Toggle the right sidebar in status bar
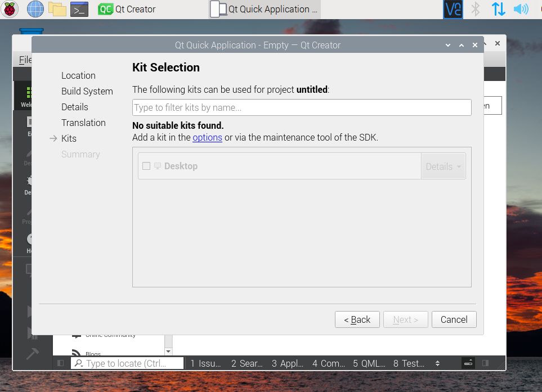542x392 pixels. coord(485,363)
